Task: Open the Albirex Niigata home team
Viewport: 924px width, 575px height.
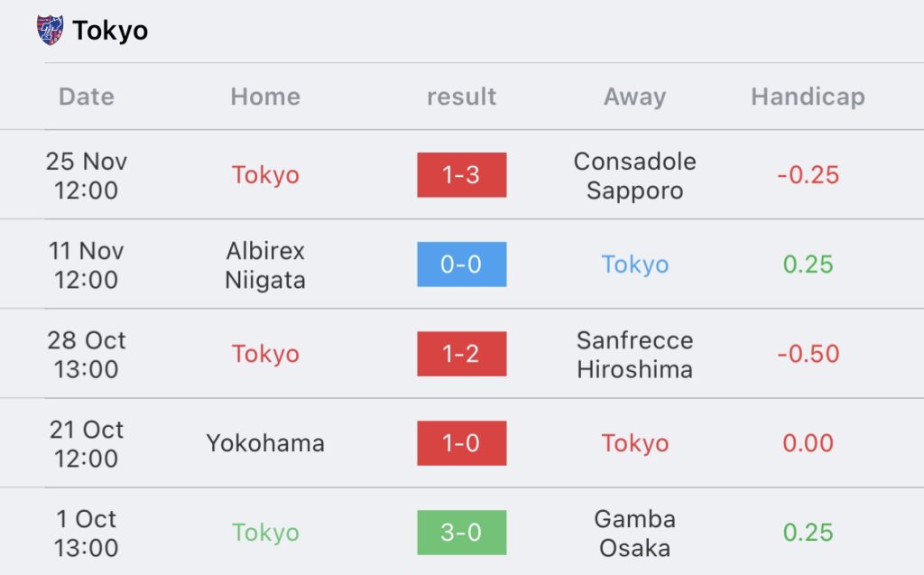Action: [265, 265]
